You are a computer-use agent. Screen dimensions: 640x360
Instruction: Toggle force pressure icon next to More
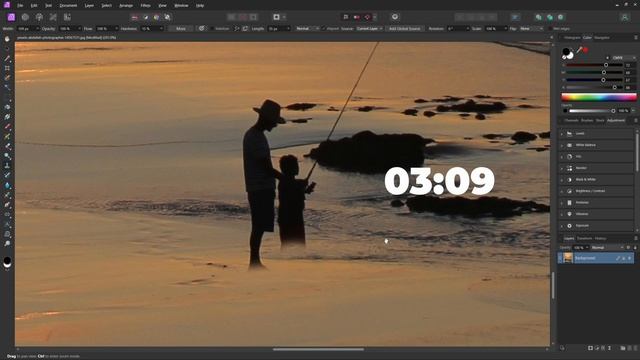(201, 29)
